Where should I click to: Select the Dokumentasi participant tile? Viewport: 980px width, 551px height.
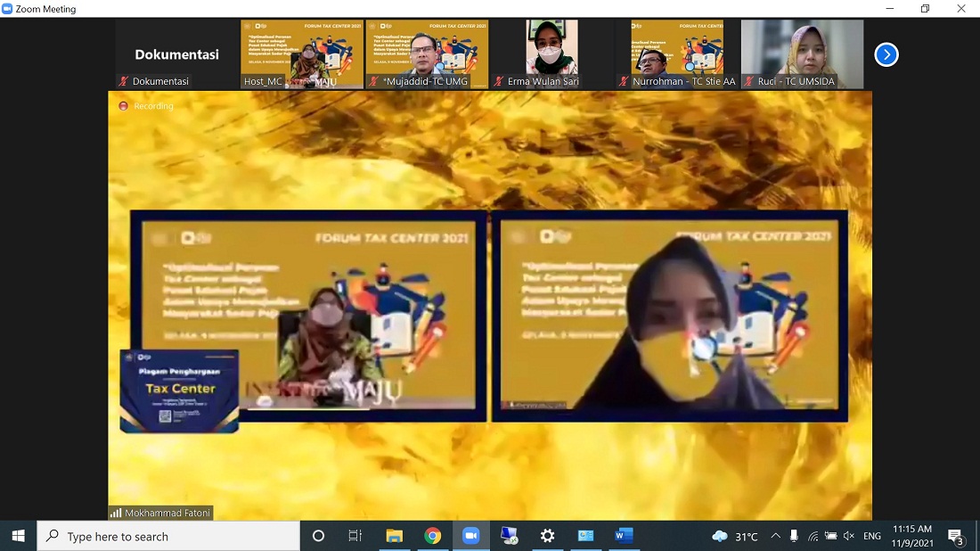tap(176, 54)
